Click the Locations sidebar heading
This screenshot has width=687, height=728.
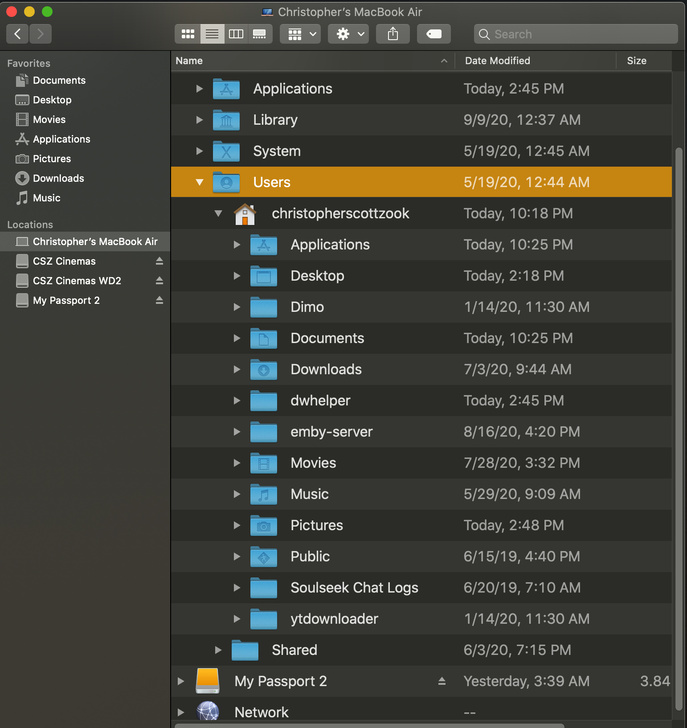point(30,224)
